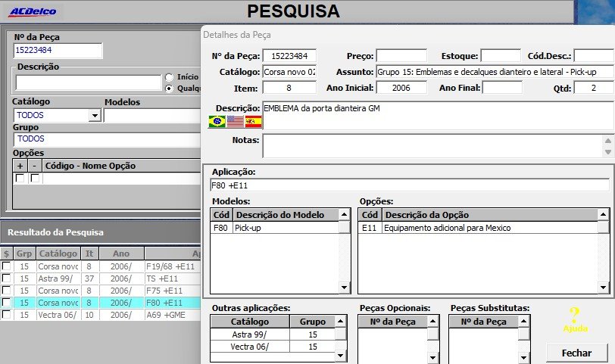Click Descrição da Opção column header
615x364 pixels.
[490, 215]
